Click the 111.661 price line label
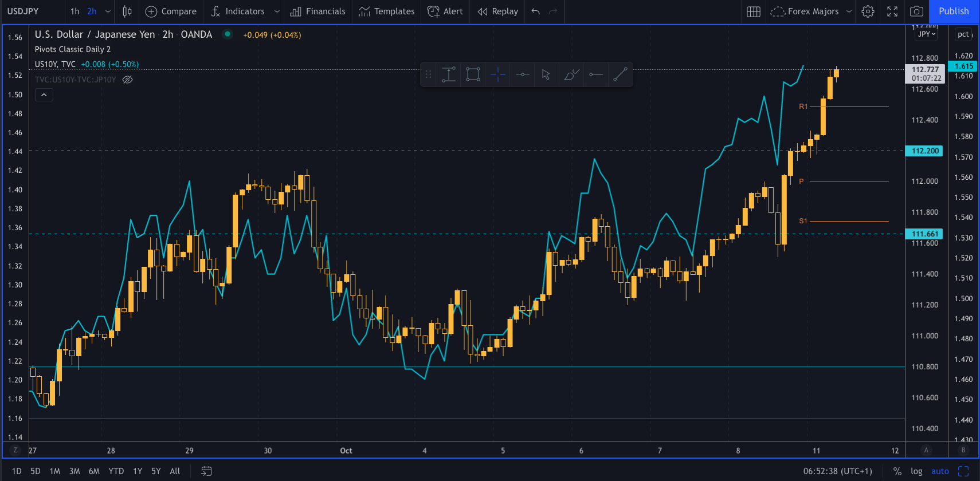Viewport: 980px width, 481px height. 924,234
